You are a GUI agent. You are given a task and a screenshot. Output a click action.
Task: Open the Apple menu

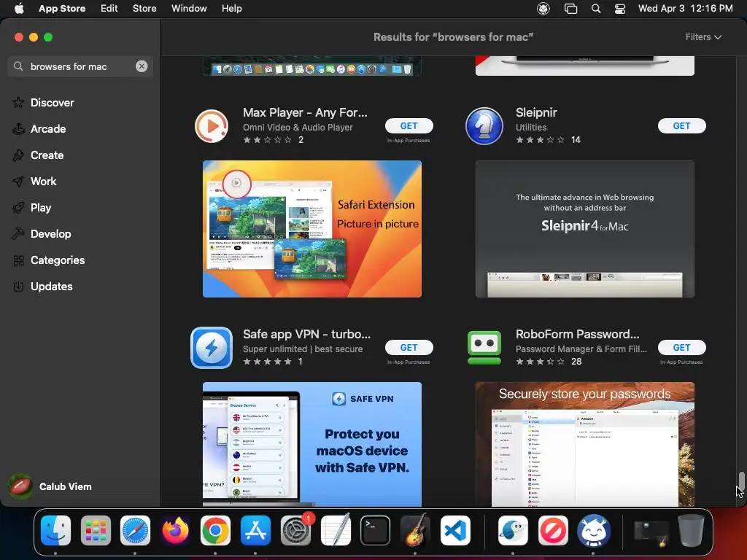tap(19, 9)
